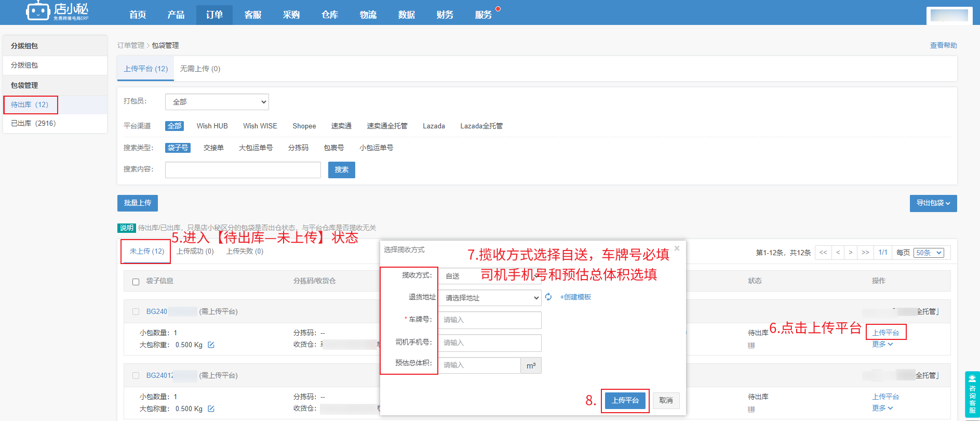Set search type to 交接单
Viewport: 980px width, 421px height.
tap(213, 148)
